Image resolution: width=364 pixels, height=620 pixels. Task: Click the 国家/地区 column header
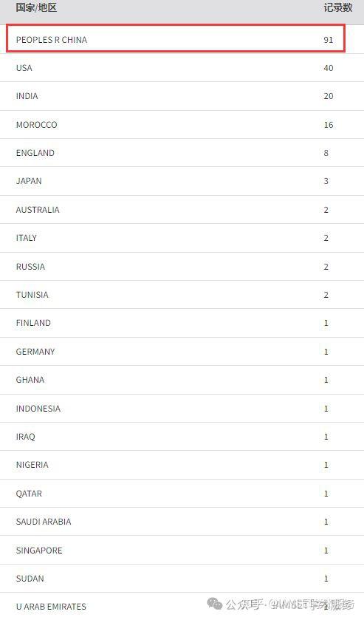pyautogui.click(x=36, y=8)
